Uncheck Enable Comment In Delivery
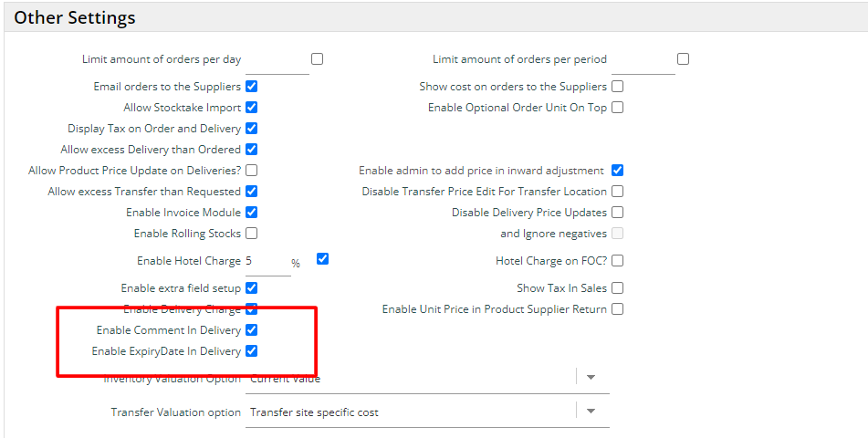This screenshot has height=438, width=868. click(x=251, y=330)
